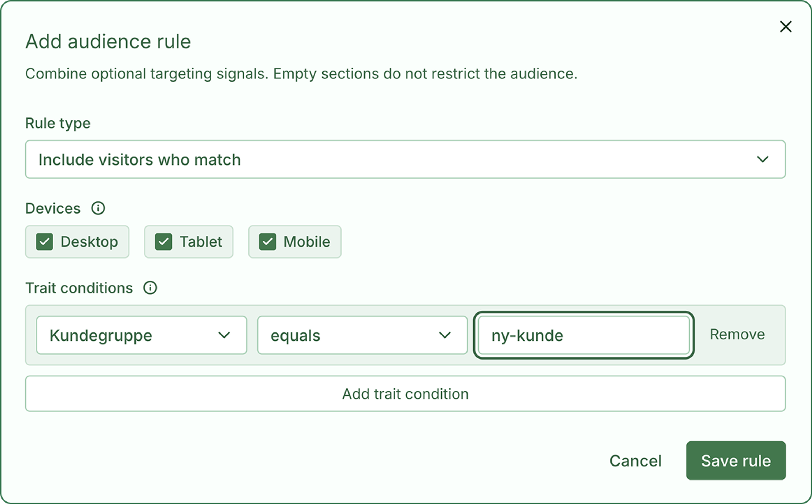Click the Rule type chevron arrow
Image resolution: width=812 pixels, height=504 pixels.
click(763, 160)
